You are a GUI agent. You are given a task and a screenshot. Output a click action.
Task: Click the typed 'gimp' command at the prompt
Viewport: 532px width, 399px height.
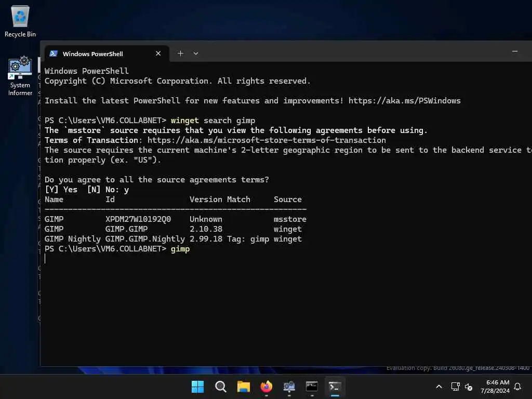click(x=180, y=249)
